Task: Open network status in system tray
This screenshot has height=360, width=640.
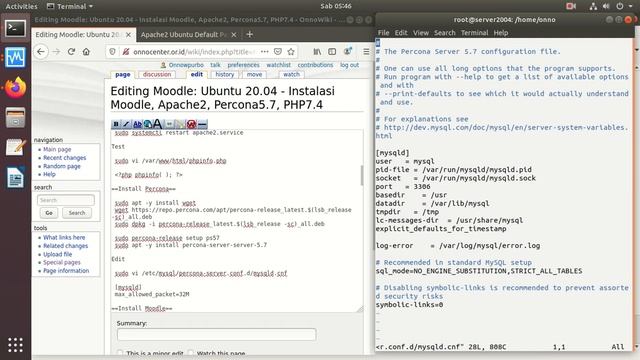Action: 593,6
